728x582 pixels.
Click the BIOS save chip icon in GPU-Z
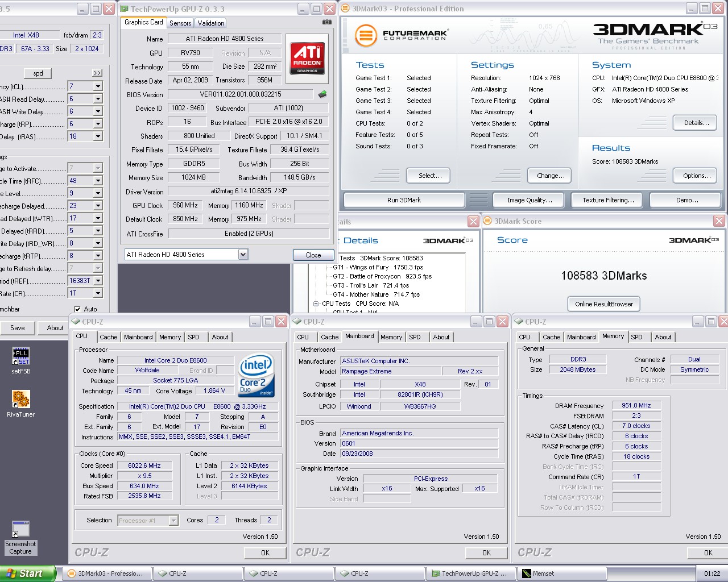[x=322, y=94]
